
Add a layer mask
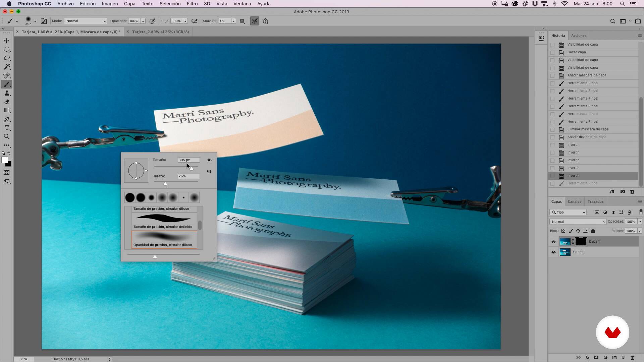point(596,358)
